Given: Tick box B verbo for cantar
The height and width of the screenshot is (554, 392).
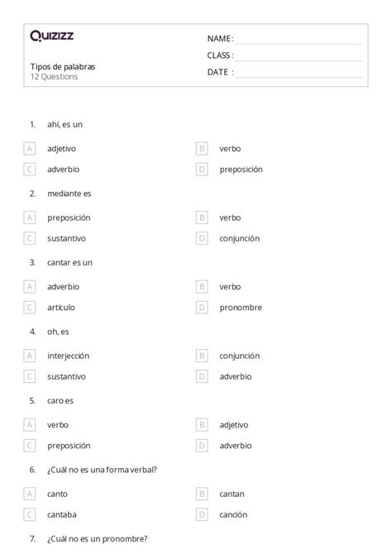Looking at the screenshot, I should pos(202,287).
